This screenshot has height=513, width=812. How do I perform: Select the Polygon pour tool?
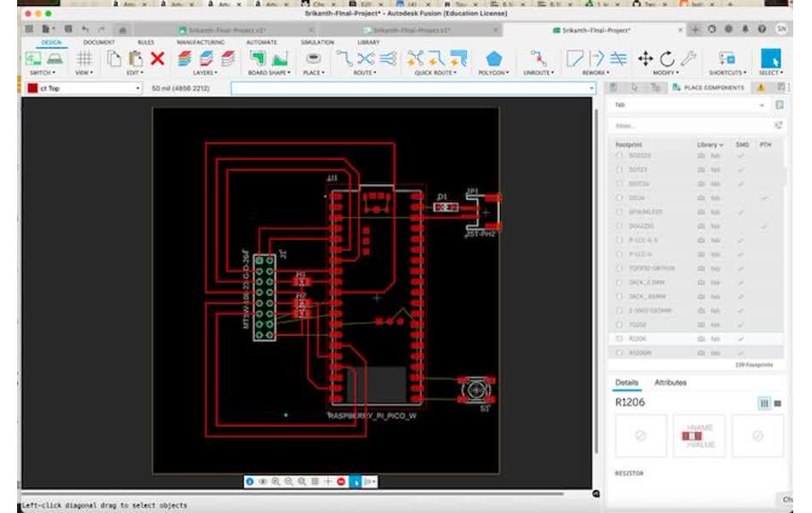(494, 59)
